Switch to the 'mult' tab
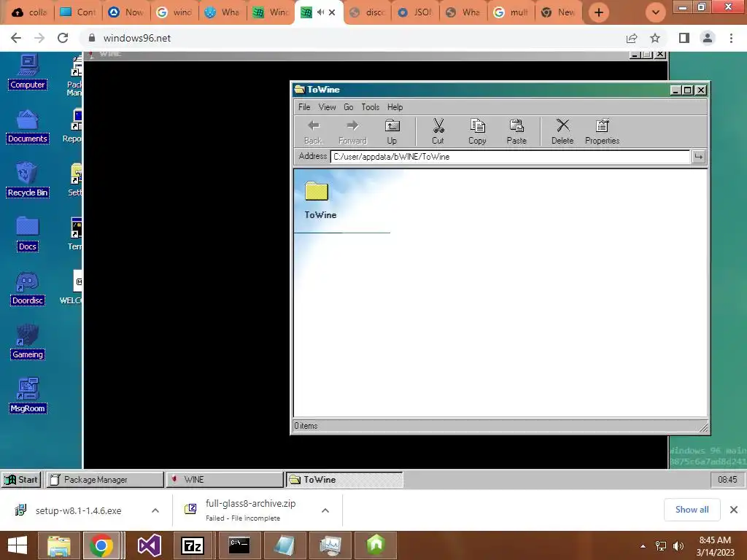The height and width of the screenshot is (560, 747). [x=511, y=12]
